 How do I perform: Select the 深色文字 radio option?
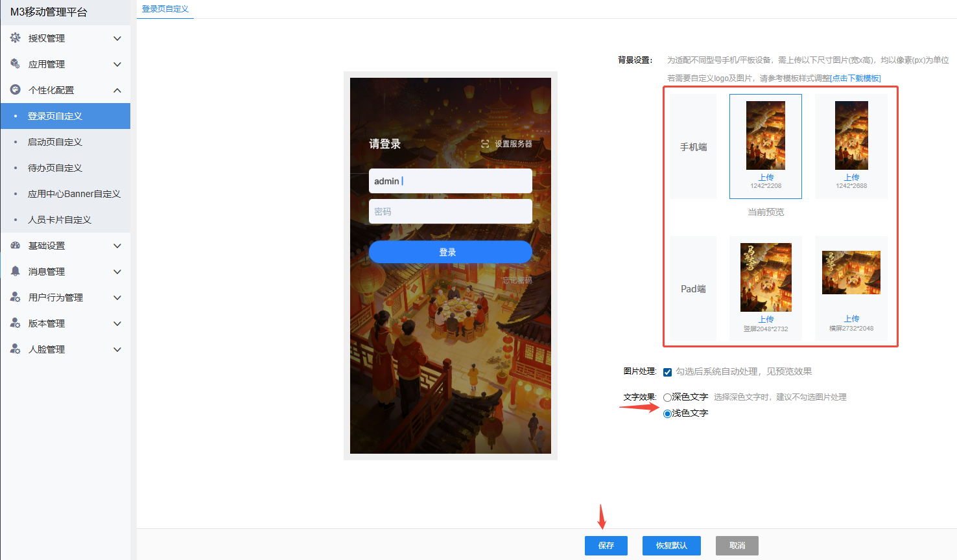[667, 397]
